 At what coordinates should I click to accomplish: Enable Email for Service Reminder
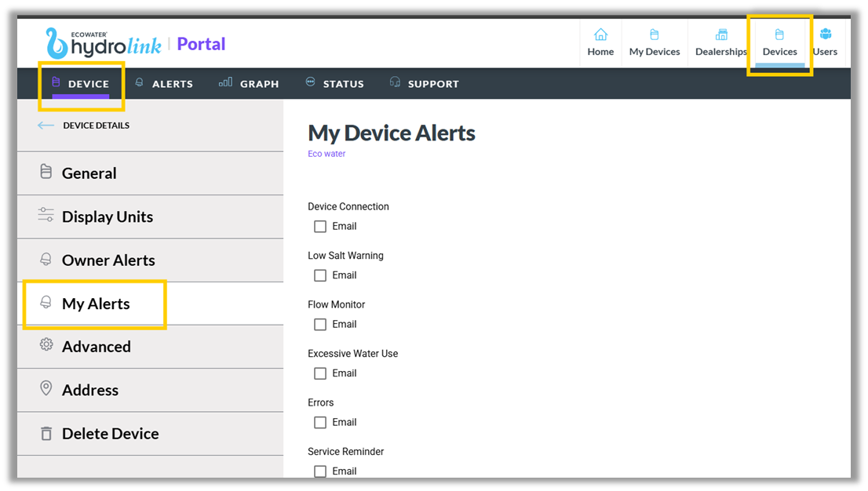[319, 471]
